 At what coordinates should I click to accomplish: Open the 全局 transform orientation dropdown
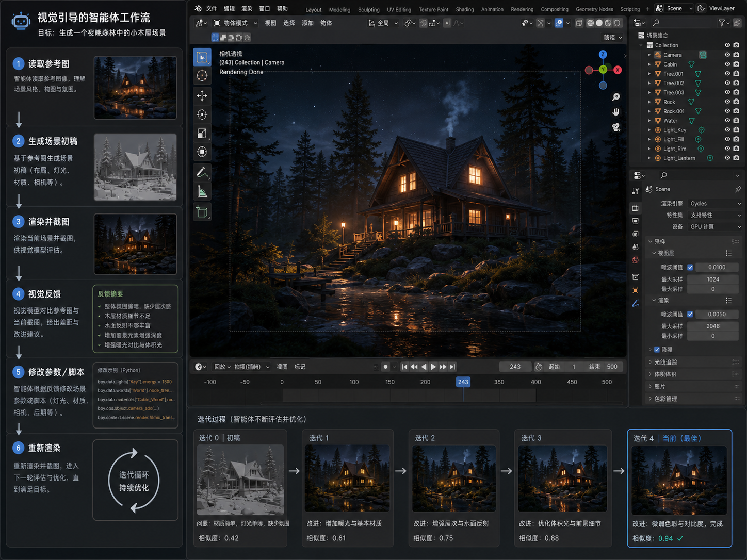coord(383,23)
